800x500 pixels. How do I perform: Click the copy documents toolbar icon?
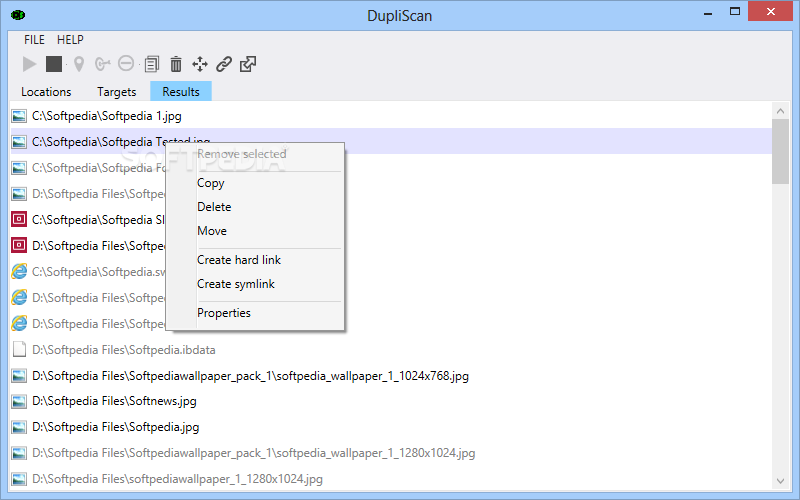pos(152,64)
